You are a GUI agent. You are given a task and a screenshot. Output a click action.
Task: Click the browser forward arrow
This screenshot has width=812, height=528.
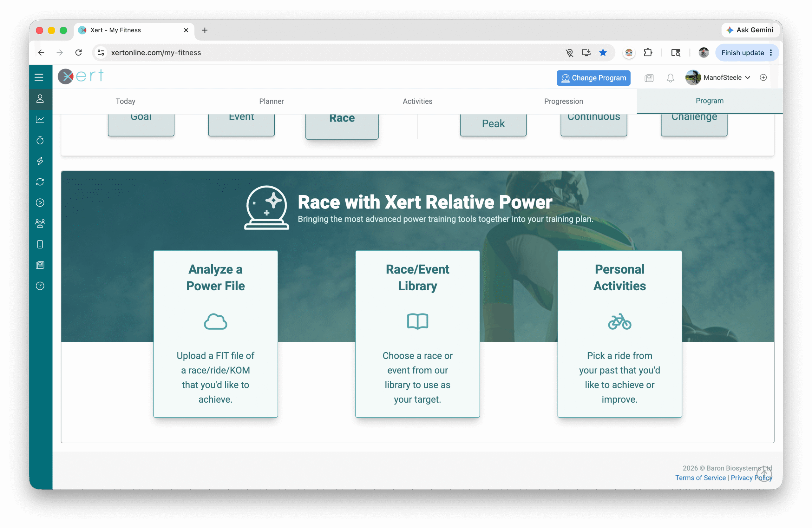click(x=60, y=53)
